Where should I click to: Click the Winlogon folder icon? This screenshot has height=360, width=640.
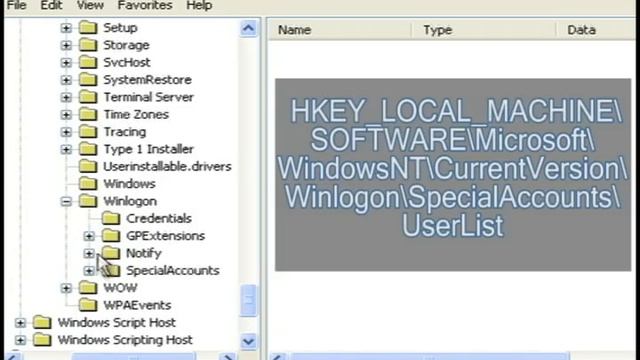(x=88, y=201)
